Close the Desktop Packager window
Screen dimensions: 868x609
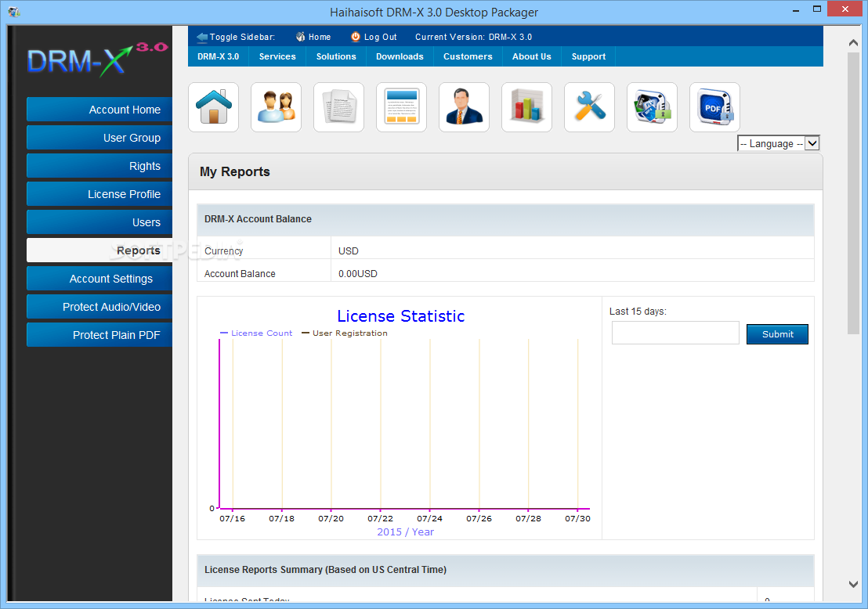pos(844,9)
